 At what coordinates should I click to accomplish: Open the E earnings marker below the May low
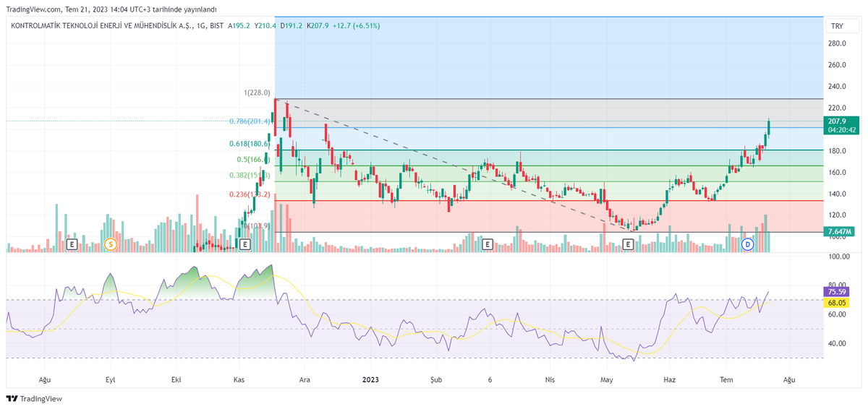point(628,244)
